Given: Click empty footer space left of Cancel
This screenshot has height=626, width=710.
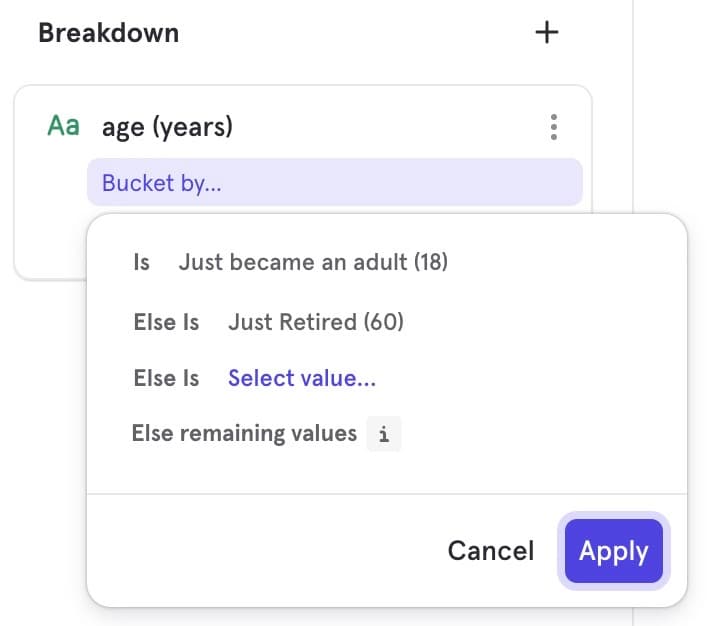Looking at the screenshot, I should (260, 551).
